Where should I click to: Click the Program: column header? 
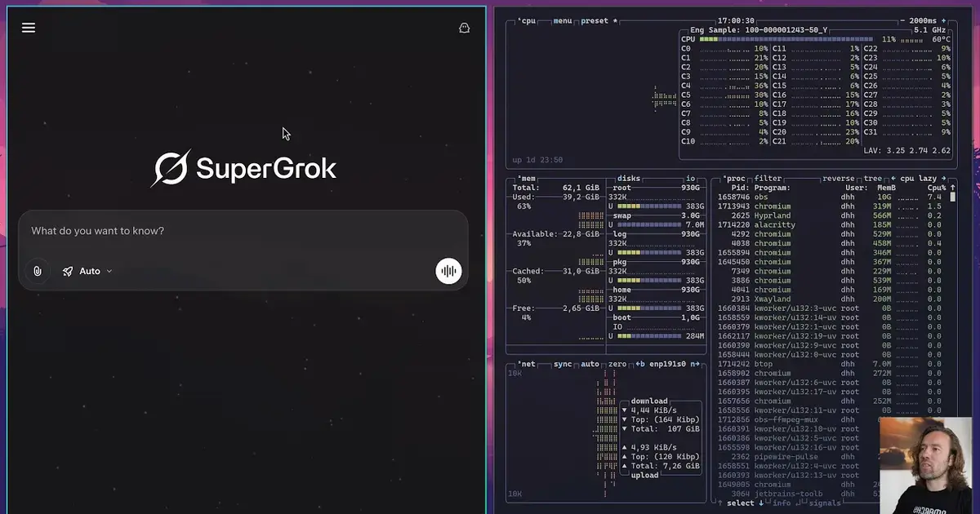pos(773,188)
